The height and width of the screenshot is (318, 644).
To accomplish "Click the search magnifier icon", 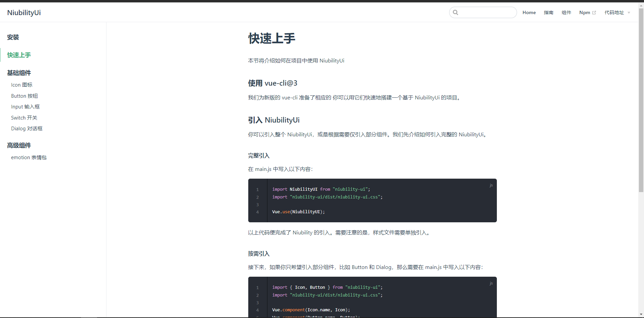I will coord(456,12).
